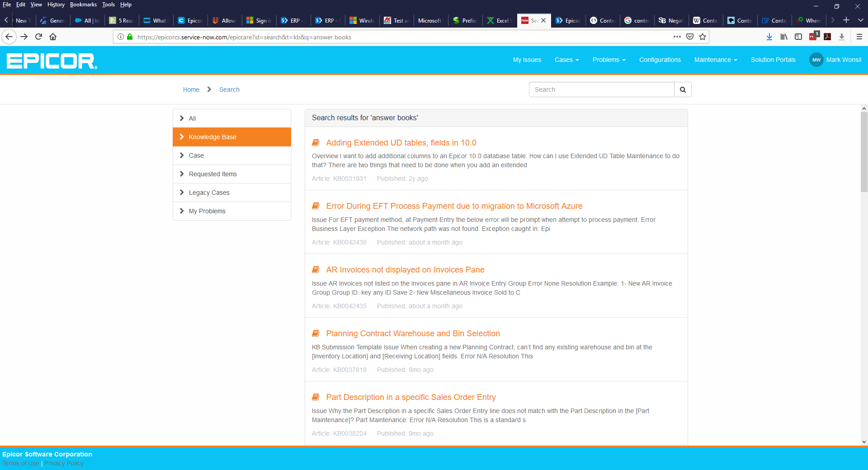868x470 pixels.
Task: Expand the Case filter category
Action: tap(232, 155)
